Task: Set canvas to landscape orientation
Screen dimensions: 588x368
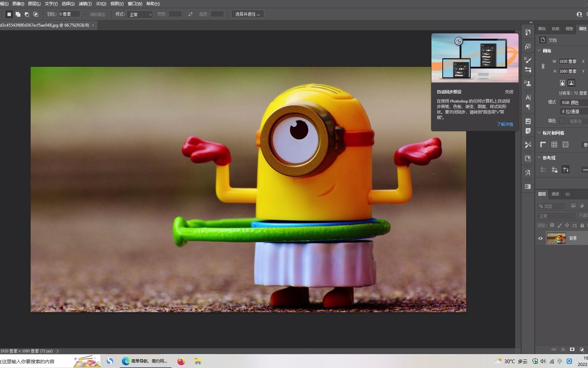Action: click(x=571, y=83)
